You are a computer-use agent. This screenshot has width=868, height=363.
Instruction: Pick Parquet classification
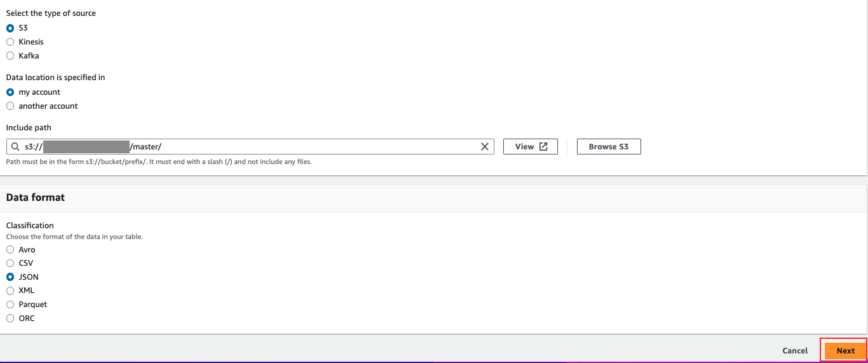[x=10, y=305]
